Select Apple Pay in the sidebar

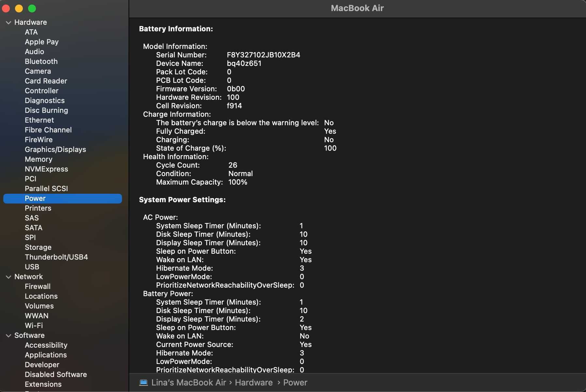(42, 42)
